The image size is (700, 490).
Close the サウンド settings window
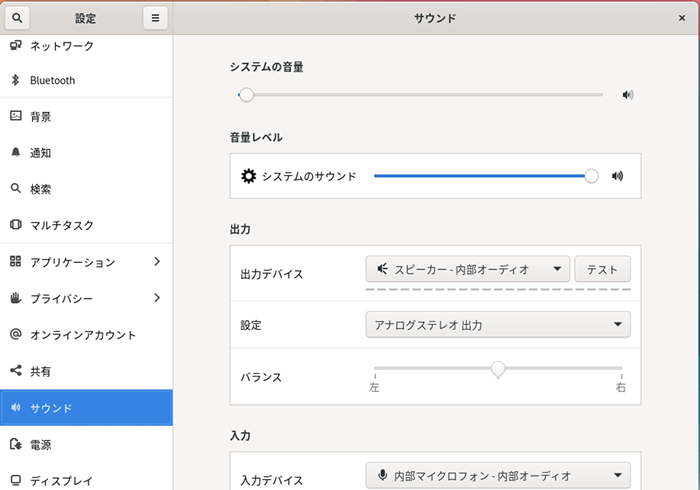[682, 18]
